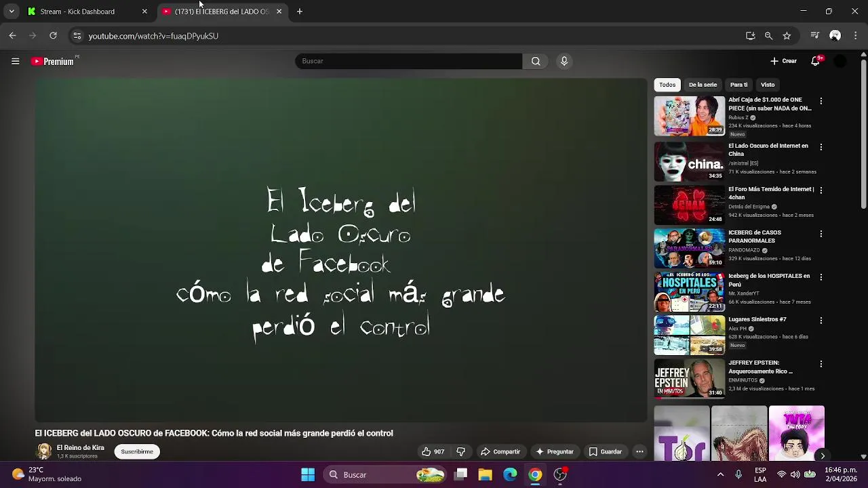Open the 4CHAN video thumbnail
This screenshot has width=868, height=488.
(x=689, y=205)
